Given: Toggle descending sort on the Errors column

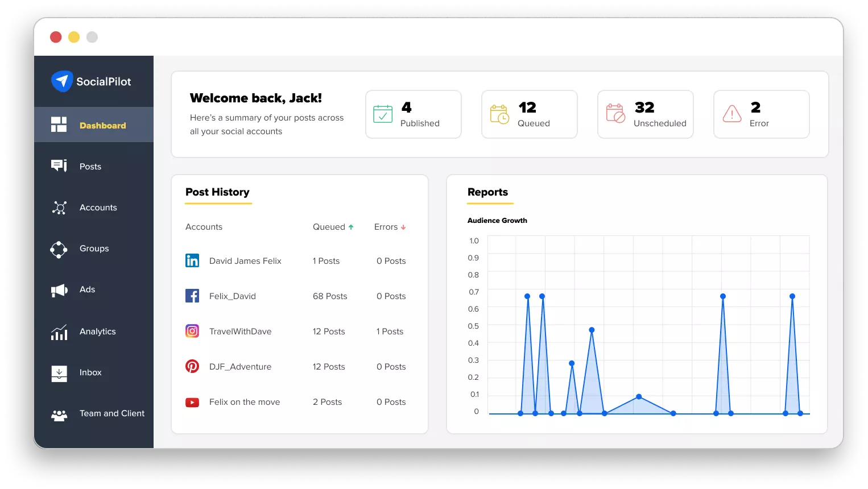Looking at the screenshot, I should [403, 226].
